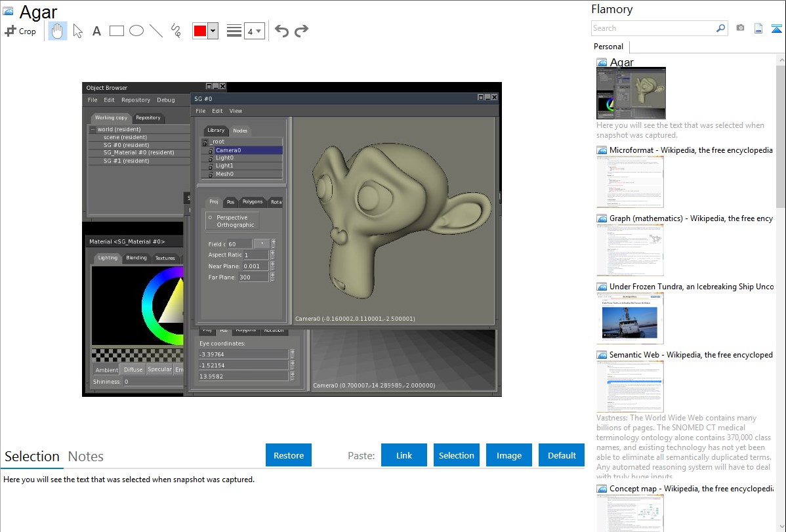The height and width of the screenshot is (532, 786).
Task: Click the camera snapshot icon
Action: click(740, 28)
